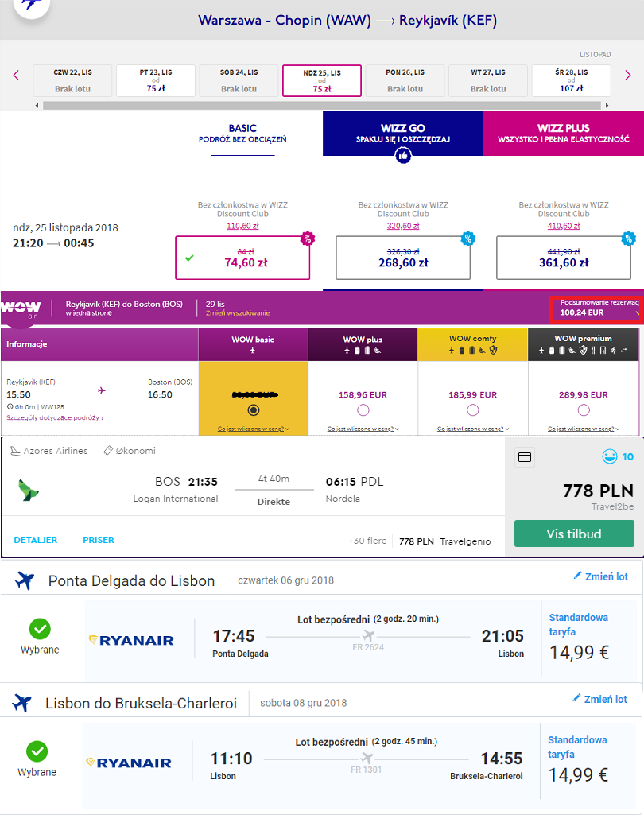Click the pink discount percent badge on Basic price
This screenshot has height=815, width=644.
click(x=308, y=239)
